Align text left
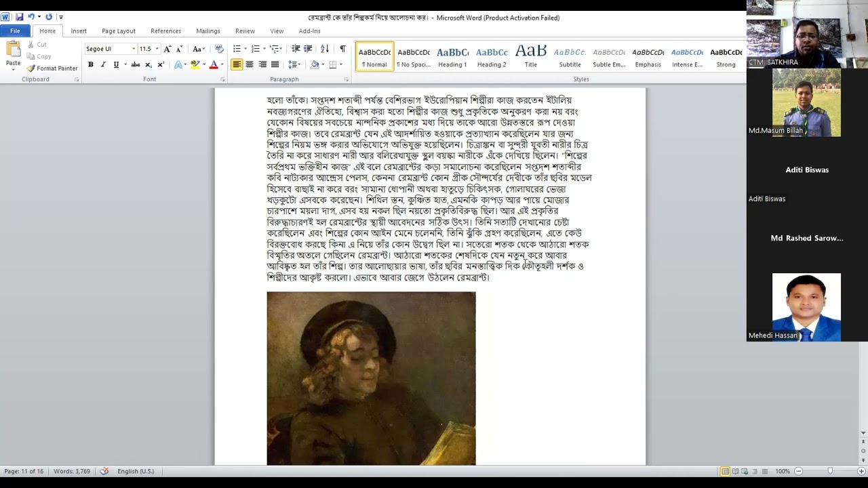Image resolution: width=868 pixels, height=488 pixels. click(237, 64)
